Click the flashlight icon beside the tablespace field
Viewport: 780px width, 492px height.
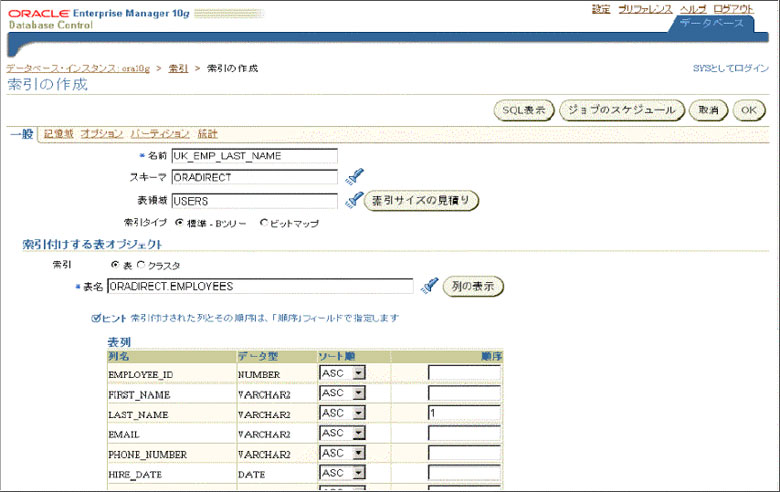click(x=354, y=201)
